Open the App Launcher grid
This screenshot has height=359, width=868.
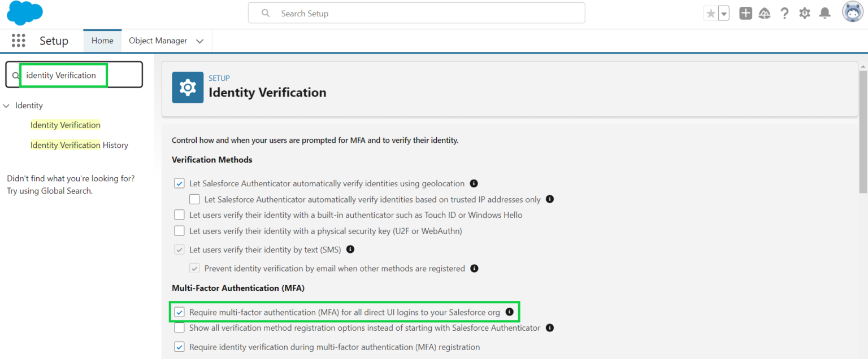19,40
